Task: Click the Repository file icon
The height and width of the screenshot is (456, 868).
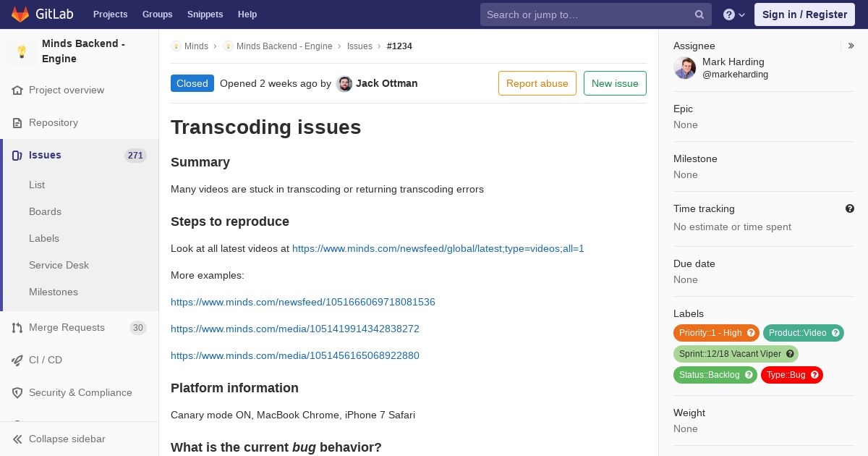Action: click(17, 123)
